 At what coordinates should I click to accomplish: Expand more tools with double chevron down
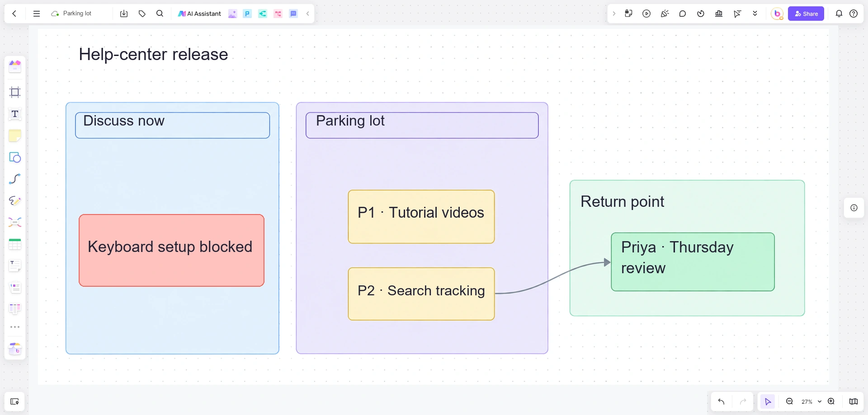(x=755, y=14)
